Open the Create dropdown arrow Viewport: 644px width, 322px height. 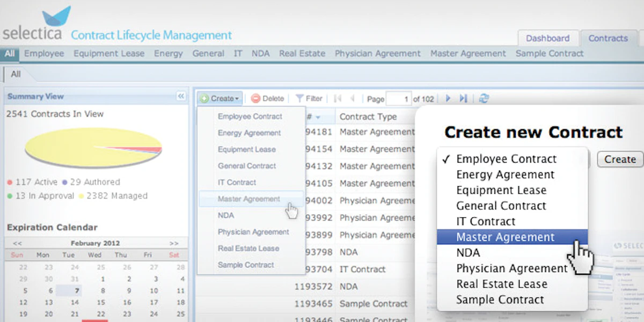[237, 99]
